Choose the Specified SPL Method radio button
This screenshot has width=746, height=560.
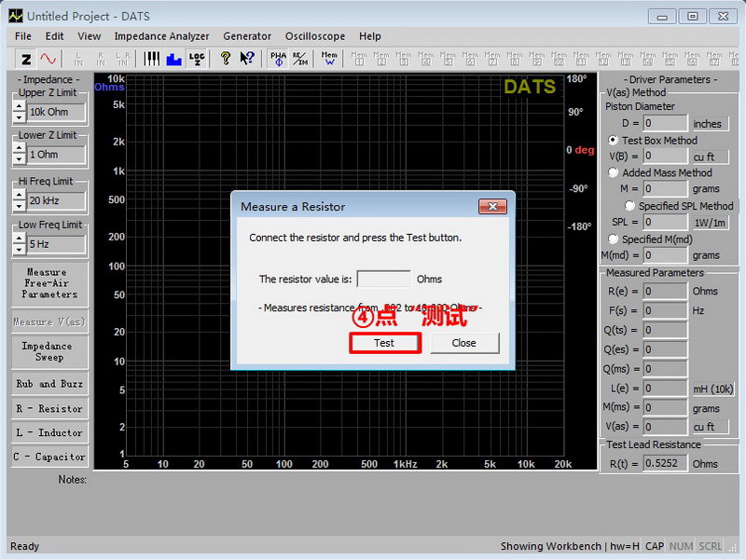[x=630, y=206]
